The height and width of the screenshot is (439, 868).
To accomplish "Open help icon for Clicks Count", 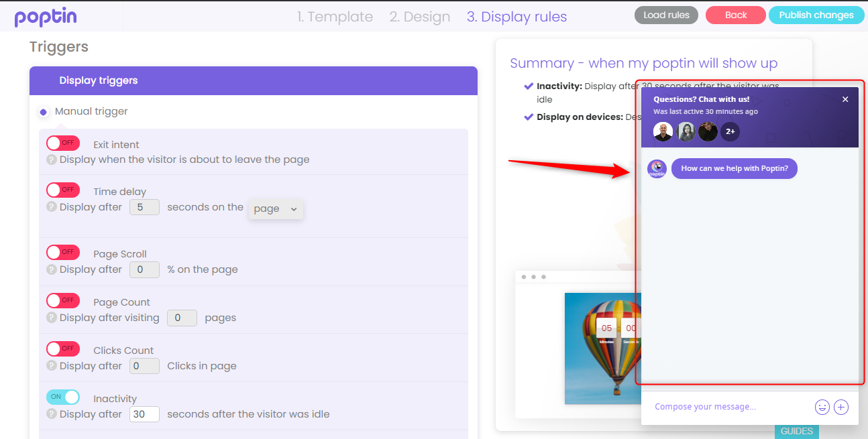I will coord(51,365).
